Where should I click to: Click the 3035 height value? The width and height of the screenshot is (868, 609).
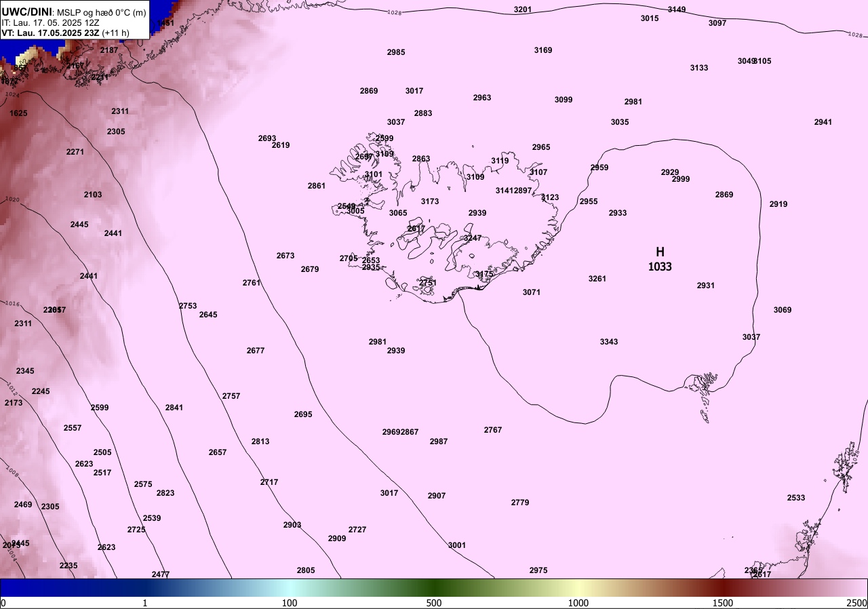[620, 122]
